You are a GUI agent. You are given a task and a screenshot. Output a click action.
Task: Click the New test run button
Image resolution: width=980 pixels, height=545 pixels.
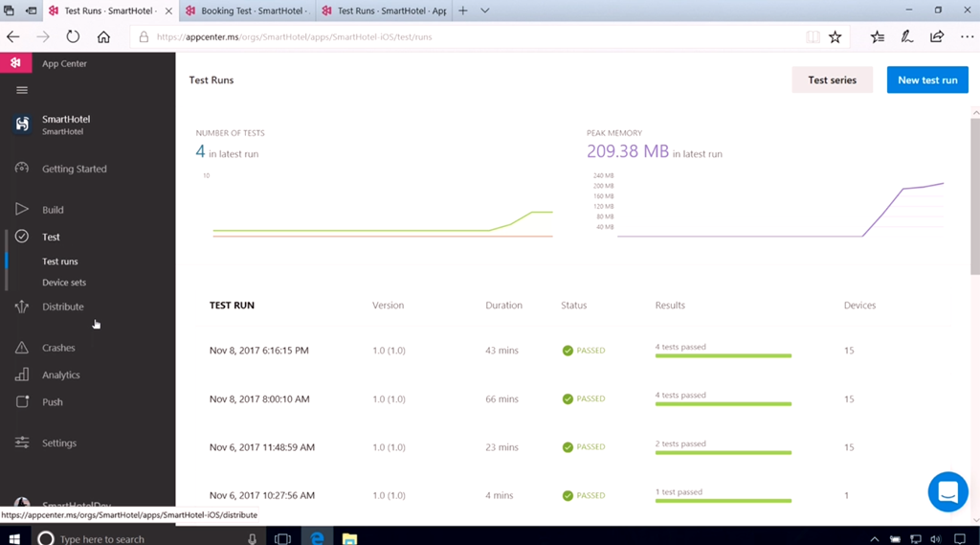pyautogui.click(x=926, y=79)
